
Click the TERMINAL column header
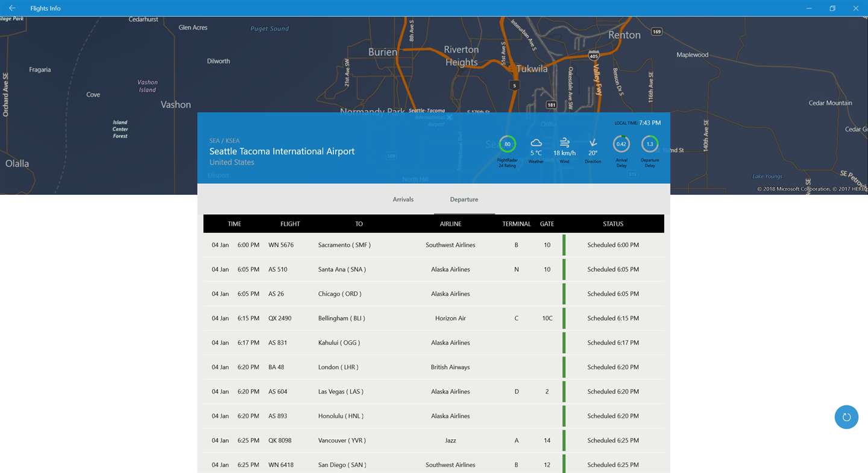pyautogui.click(x=517, y=224)
